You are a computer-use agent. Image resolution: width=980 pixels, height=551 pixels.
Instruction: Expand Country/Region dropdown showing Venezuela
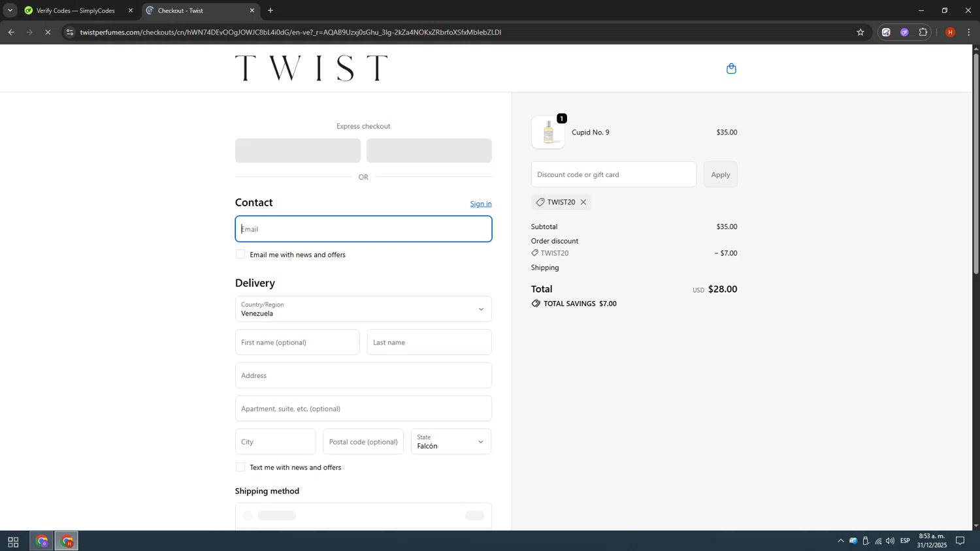363,309
